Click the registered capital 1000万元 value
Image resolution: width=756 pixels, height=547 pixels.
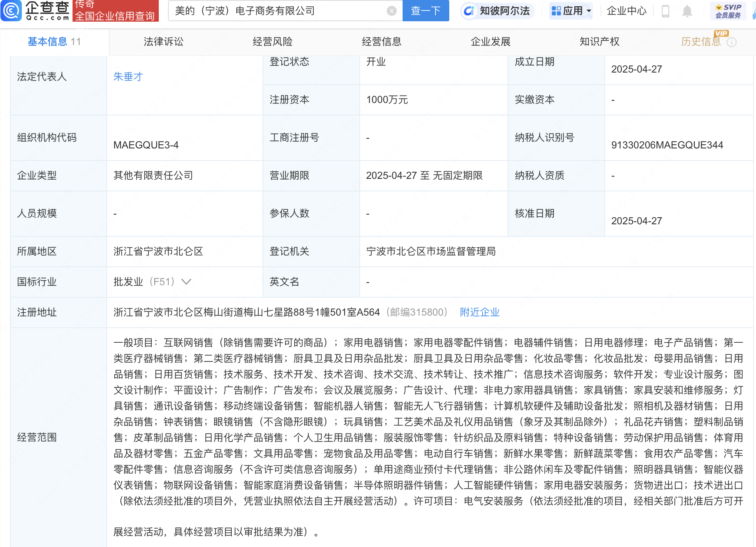(x=387, y=100)
